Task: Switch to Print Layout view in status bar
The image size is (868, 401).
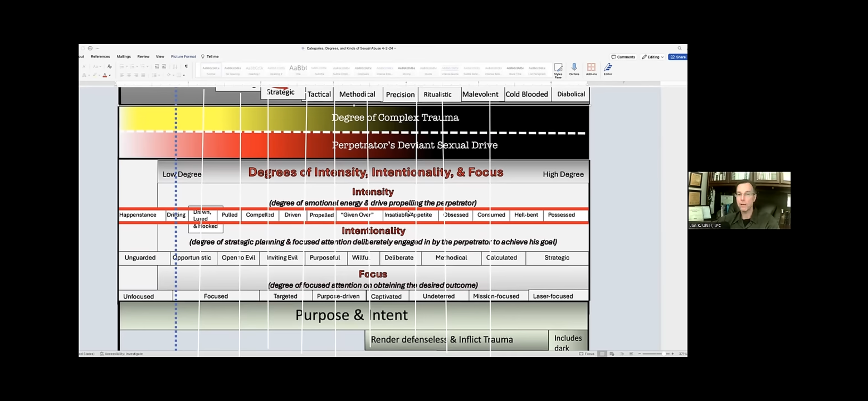Action: point(602,354)
